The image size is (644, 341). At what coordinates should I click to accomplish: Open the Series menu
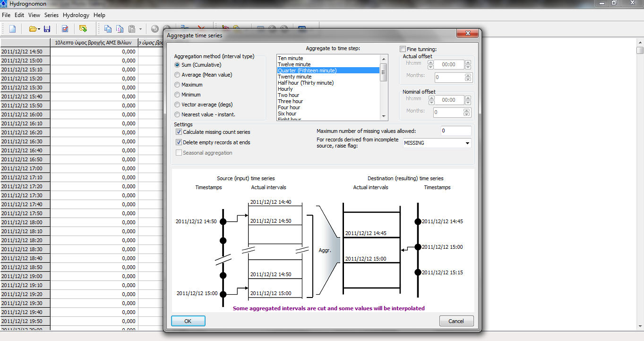(x=52, y=15)
